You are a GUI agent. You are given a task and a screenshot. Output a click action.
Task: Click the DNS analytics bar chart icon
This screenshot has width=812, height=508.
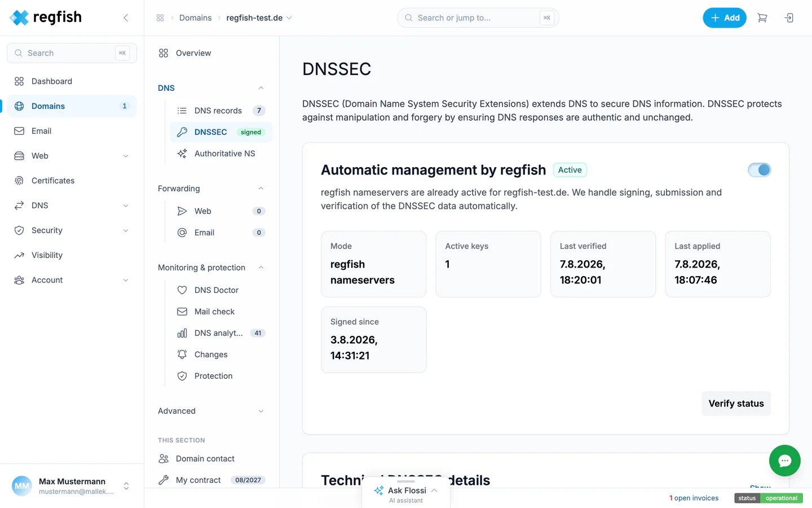click(x=182, y=333)
